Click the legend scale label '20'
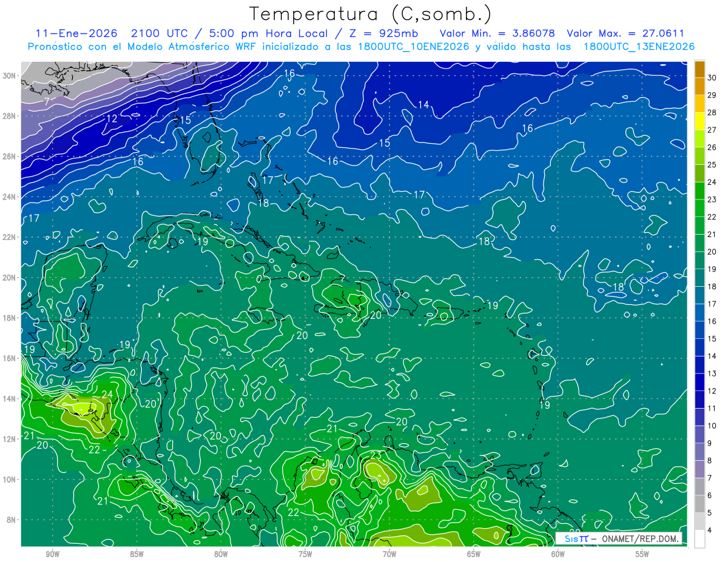Screen dimensions: 728x562 pos(712,252)
